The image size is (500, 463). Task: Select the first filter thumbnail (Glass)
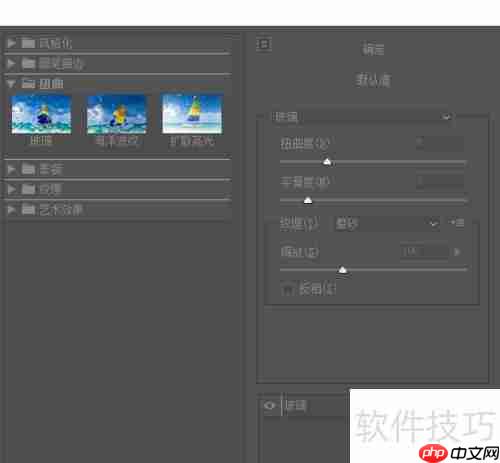41,115
